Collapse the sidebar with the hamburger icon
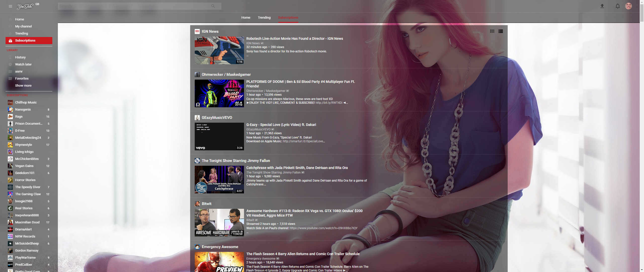 click(x=10, y=6)
